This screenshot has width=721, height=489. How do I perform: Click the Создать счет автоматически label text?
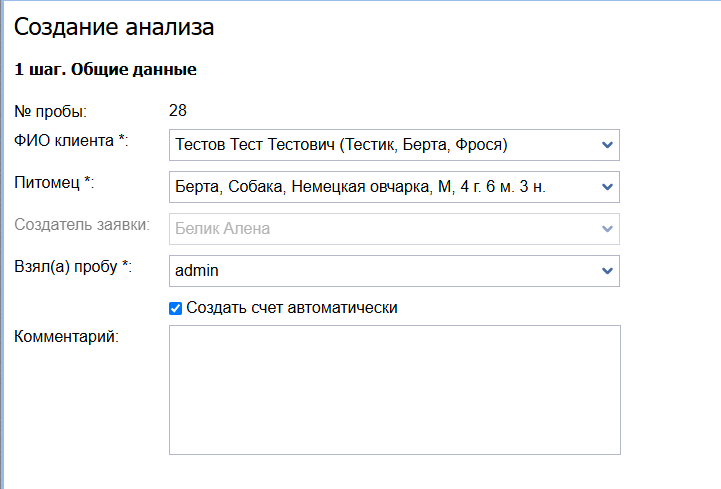[292, 308]
